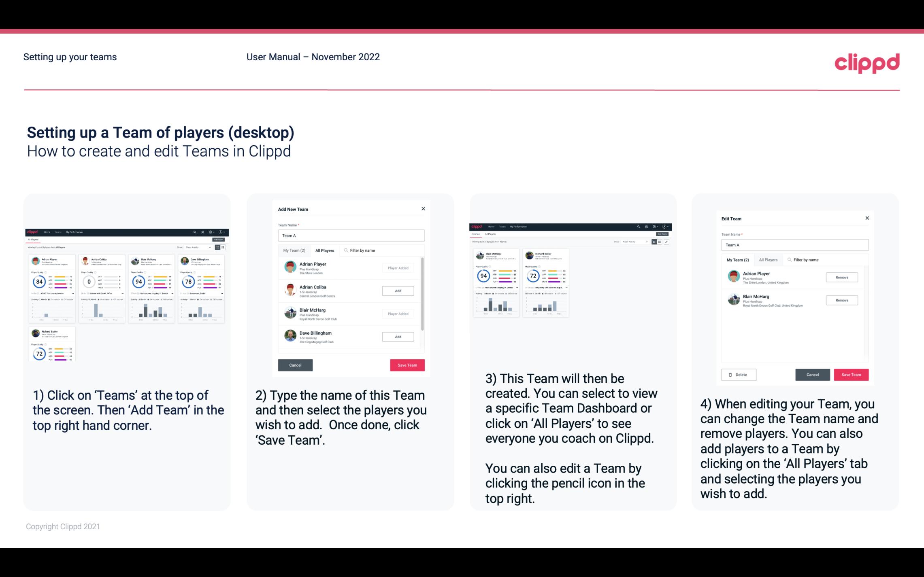Image resolution: width=924 pixels, height=577 pixels.
Task: Click the Add button for Dave Billingham
Action: (x=397, y=336)
